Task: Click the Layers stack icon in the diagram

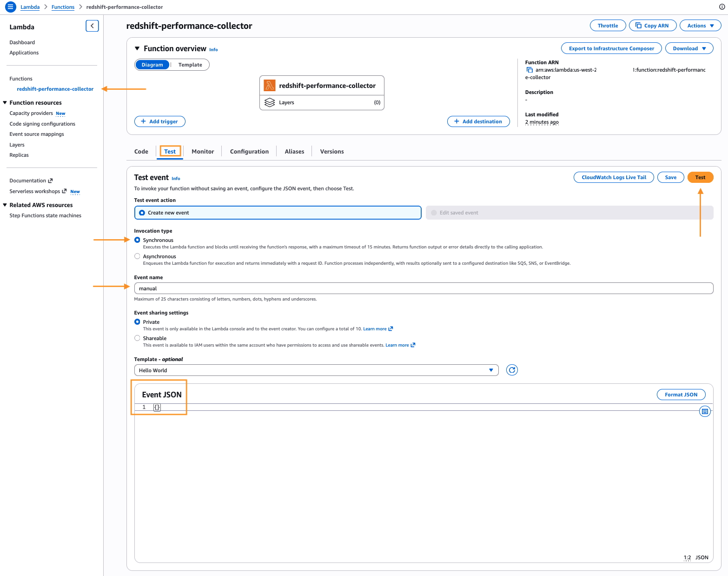Action: (270, 102)
